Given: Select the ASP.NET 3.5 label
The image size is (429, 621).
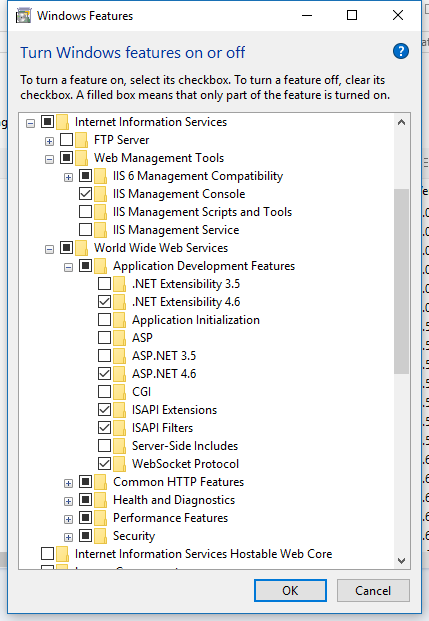Looking at the screenshot, I should point(164,356).
